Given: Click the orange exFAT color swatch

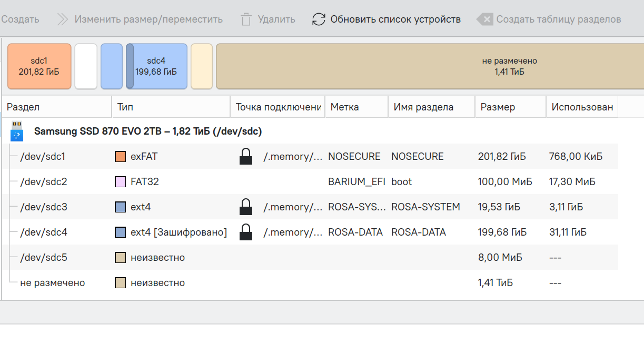Looking at the screenshot, I should (x=120, y=157).
